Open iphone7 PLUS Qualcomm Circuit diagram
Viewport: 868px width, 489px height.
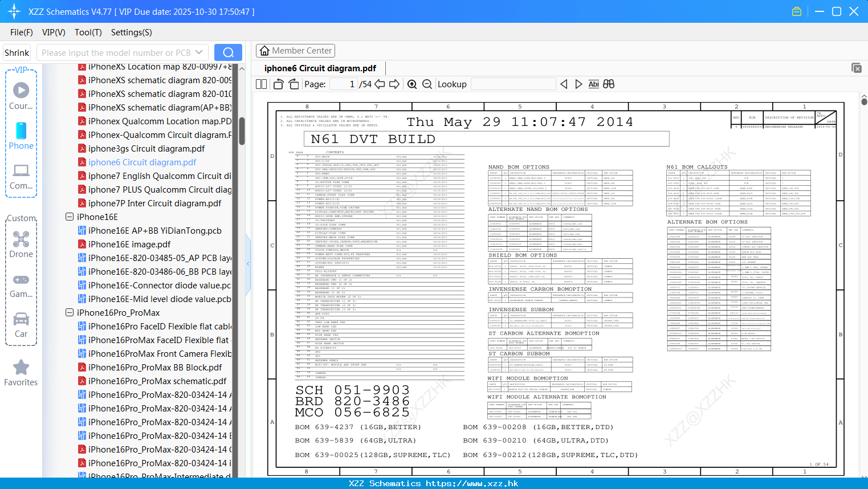click(160, 189)
